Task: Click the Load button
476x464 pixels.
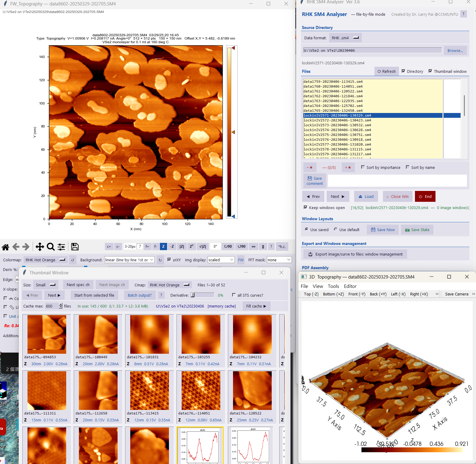Action: 366,196
